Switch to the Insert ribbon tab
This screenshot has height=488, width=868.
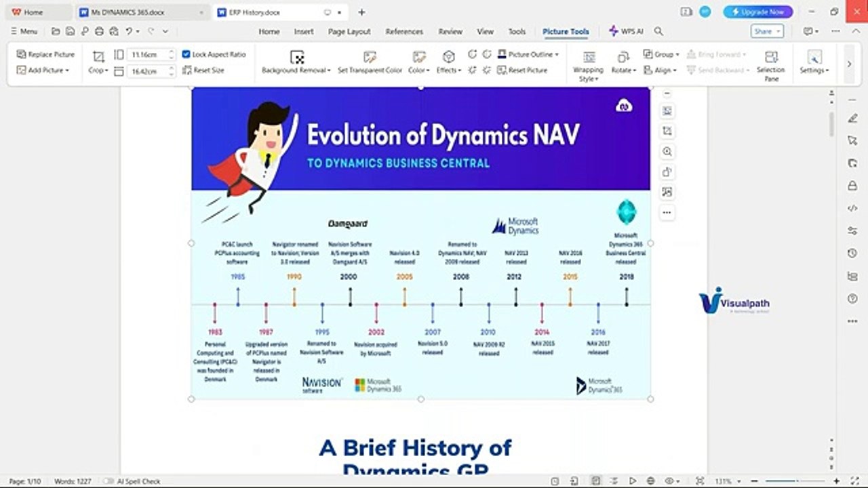(304, 31)
